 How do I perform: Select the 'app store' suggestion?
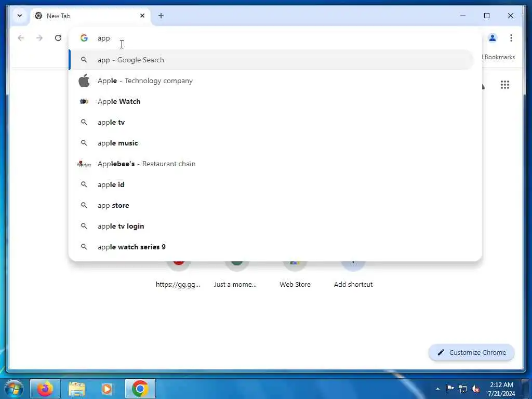tap(271, 205)
